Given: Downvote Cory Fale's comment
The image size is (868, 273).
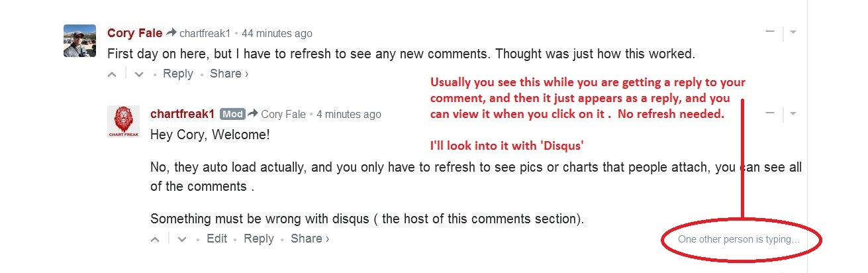Looking at the screenshot, I should [138, 74].
